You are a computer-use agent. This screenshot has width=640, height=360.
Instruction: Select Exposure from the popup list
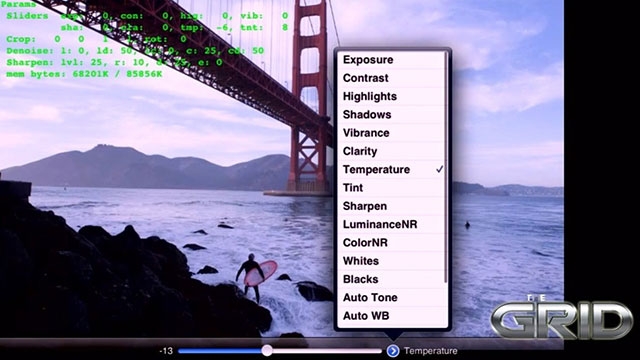coord(391,60)
